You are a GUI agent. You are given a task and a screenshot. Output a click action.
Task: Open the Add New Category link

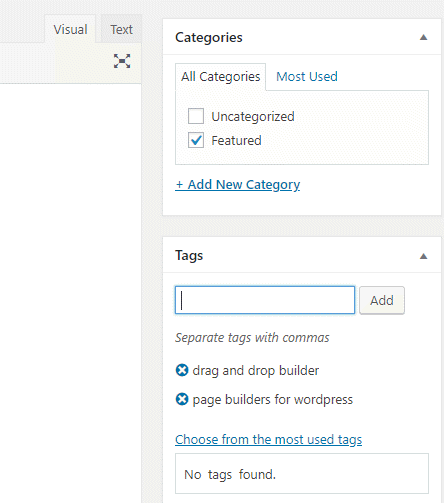237,184
